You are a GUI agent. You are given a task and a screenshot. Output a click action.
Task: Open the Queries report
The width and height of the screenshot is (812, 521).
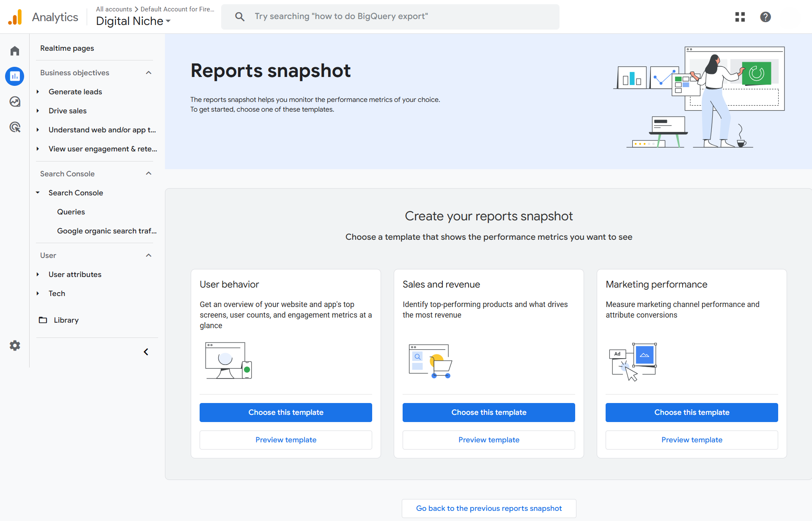coord(71,212)
